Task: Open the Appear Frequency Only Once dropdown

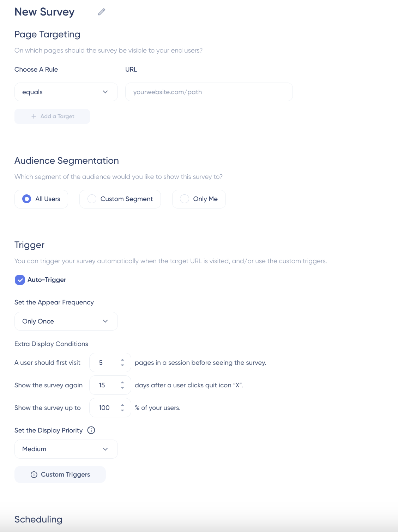Action: click(66, 321)
